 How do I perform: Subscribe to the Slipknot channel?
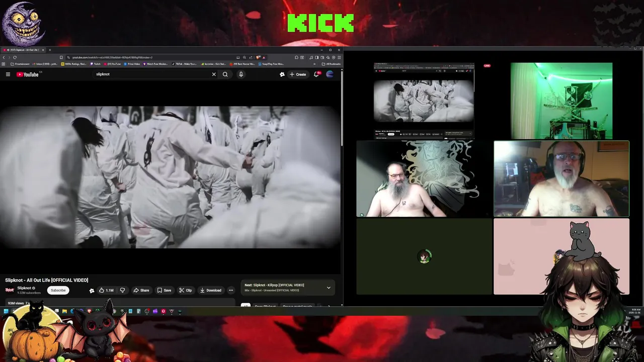pos(58,290)
